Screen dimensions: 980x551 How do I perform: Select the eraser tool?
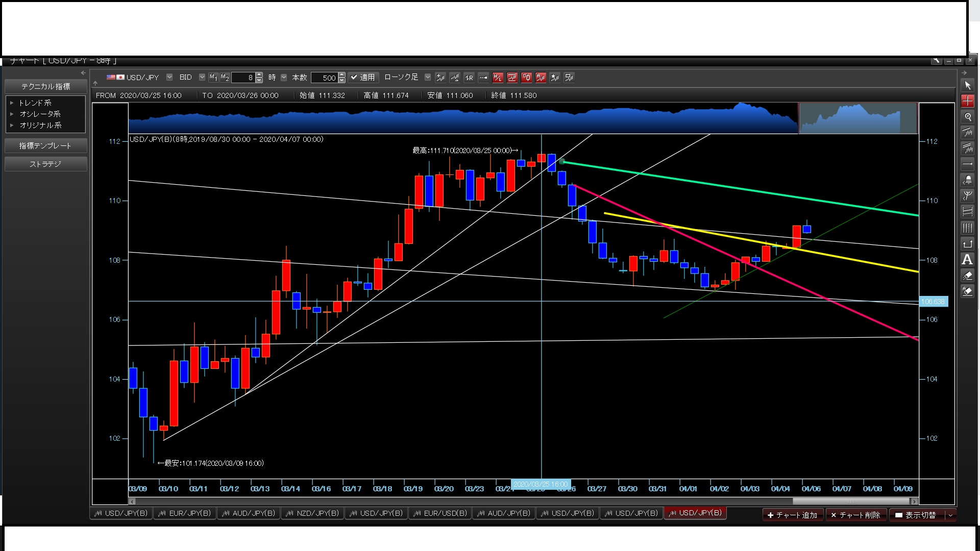coord(967,275)
